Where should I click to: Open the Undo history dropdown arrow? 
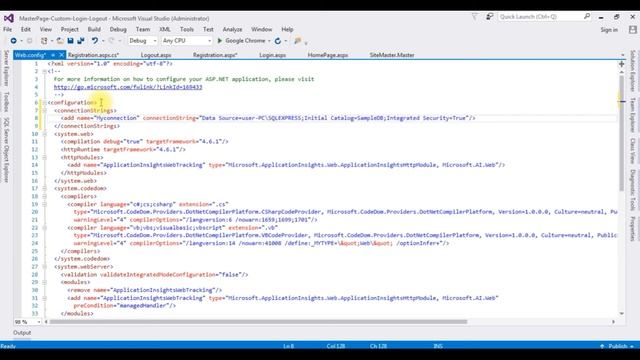pos(103,41)
